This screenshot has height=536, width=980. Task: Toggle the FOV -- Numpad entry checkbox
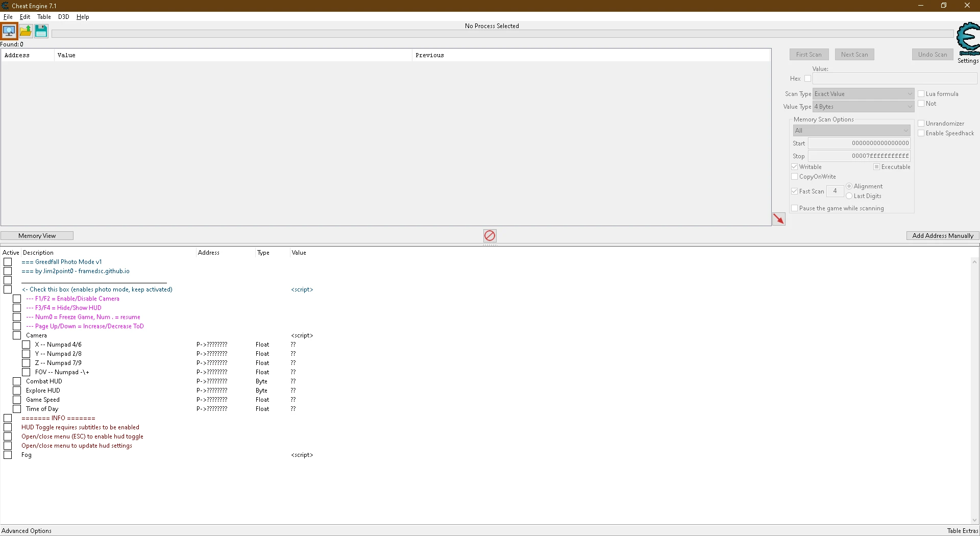(26, 372)
